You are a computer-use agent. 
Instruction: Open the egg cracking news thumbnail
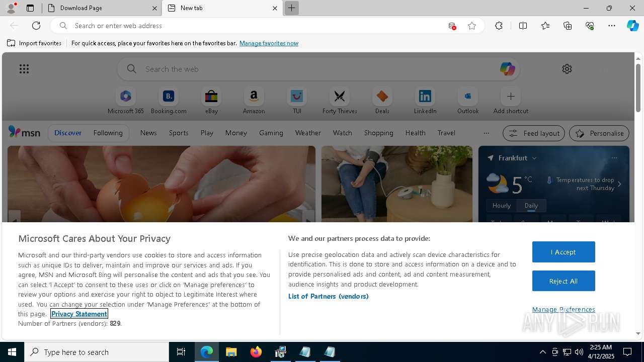pyautogui.click(x=162, y=184)
